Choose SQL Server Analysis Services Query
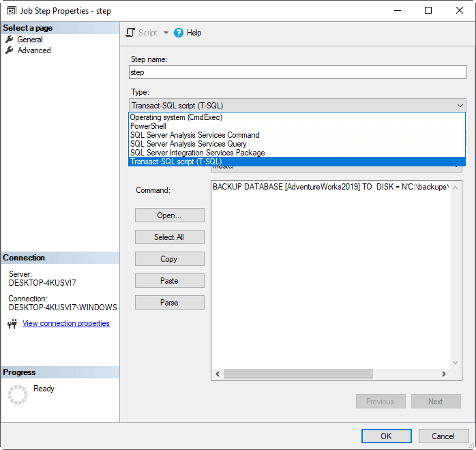 pyautogui.click(x=297, y=144)
